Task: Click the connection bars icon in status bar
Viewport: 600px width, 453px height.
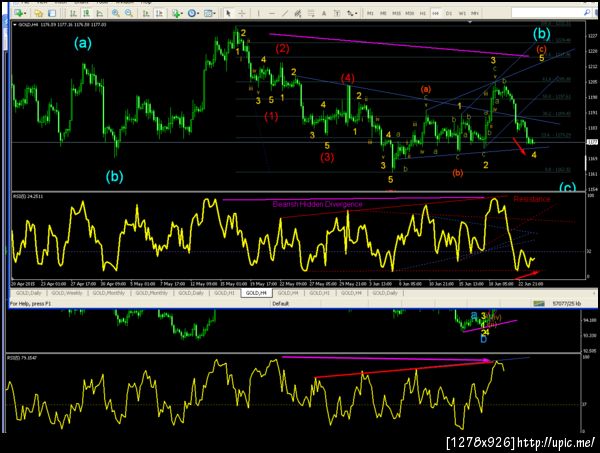Action: pyautogui.click(x=539, y=303)
